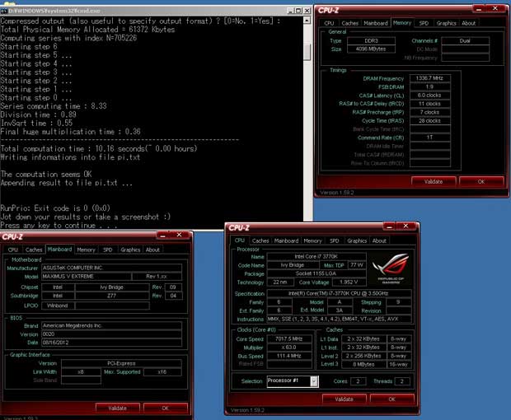Click OK in the Mainboard CPU-Z window
Screen dimensions: 511x420
pos(165,408)
